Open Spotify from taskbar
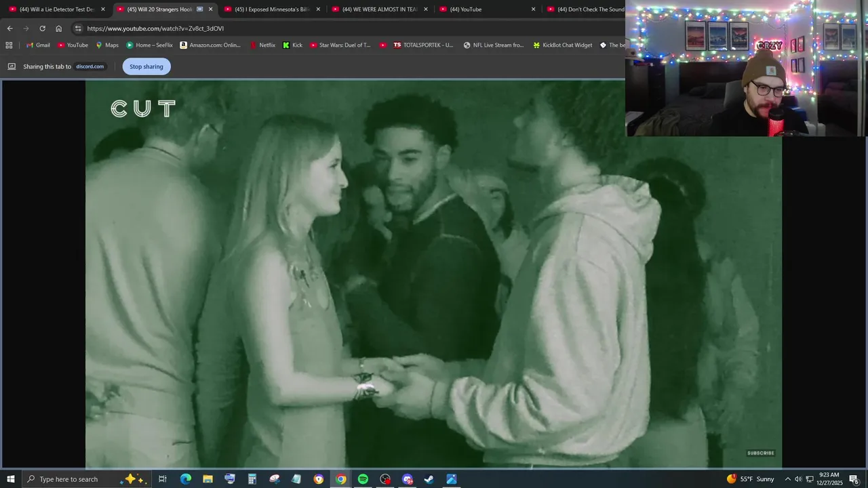 tap(363, 479)
